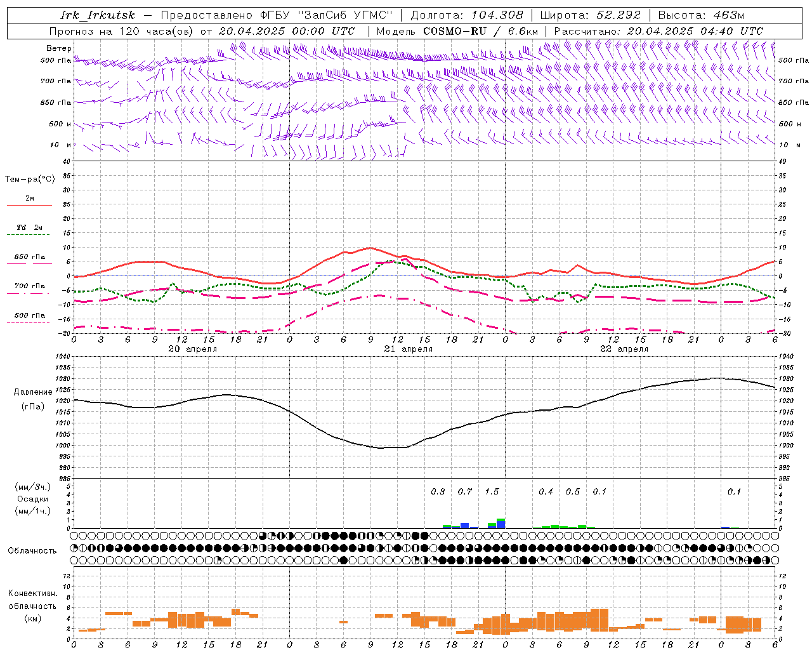Click the 1.5 precipitation amount
Image resolution: width=812 pixels, height=650 pixels.
click(492, 491)
